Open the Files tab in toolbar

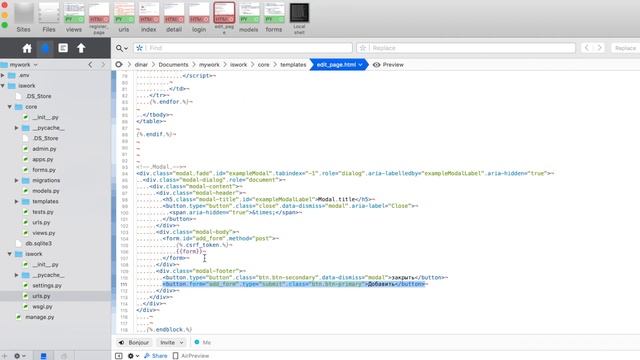49,18
